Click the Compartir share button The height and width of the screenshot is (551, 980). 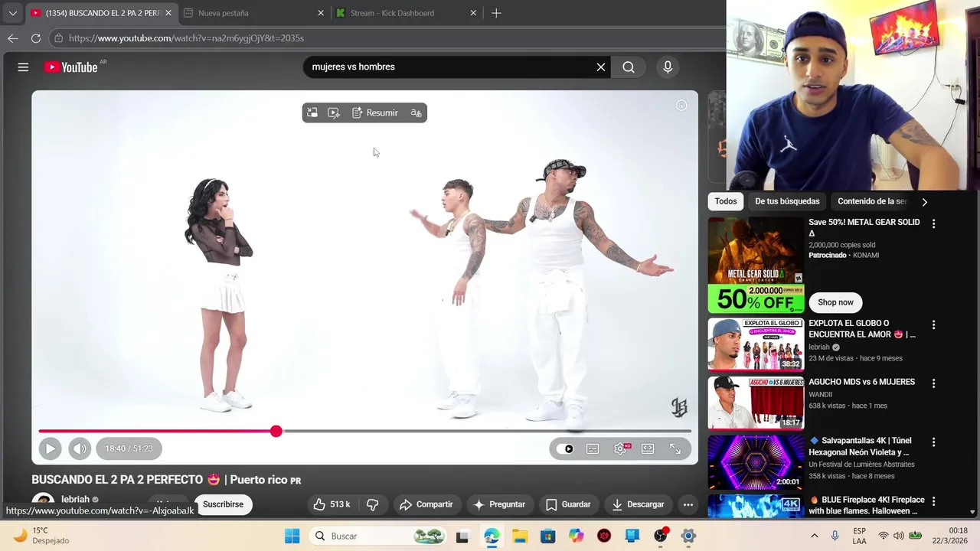(x=426, y=504)
